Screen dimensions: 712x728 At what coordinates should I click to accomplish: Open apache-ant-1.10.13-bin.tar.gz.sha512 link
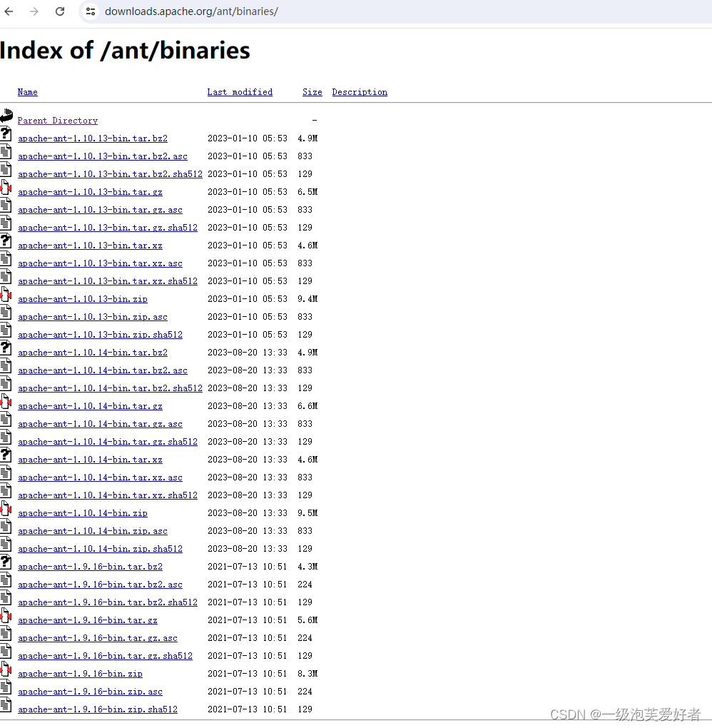pyautogui.click(x=108, y=228)
